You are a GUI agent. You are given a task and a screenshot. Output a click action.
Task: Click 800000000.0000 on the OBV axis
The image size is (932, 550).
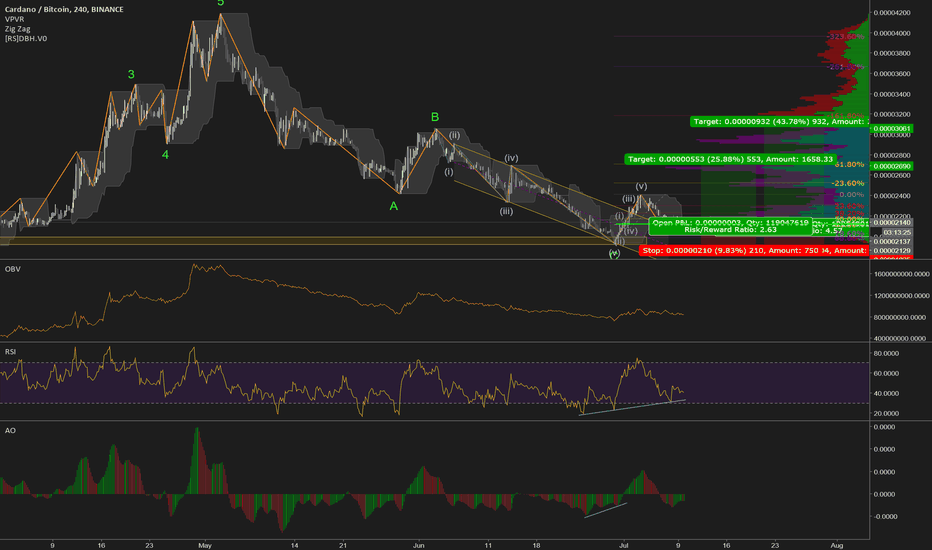901,318
